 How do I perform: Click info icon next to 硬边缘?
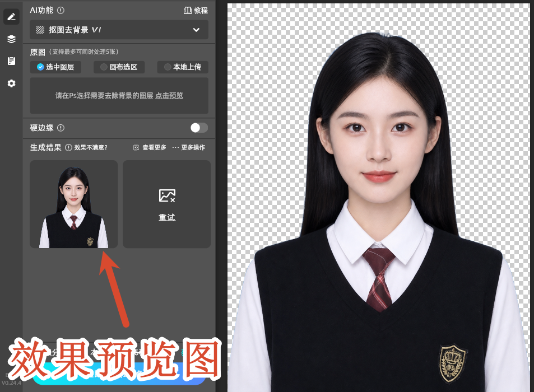[x=61, y=128]
